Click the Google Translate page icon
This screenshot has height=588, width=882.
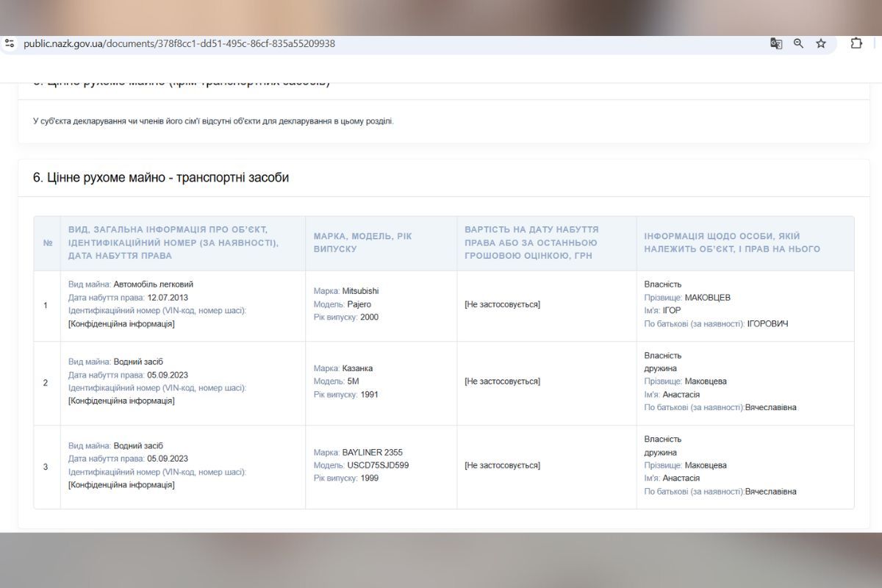point(776,43)
